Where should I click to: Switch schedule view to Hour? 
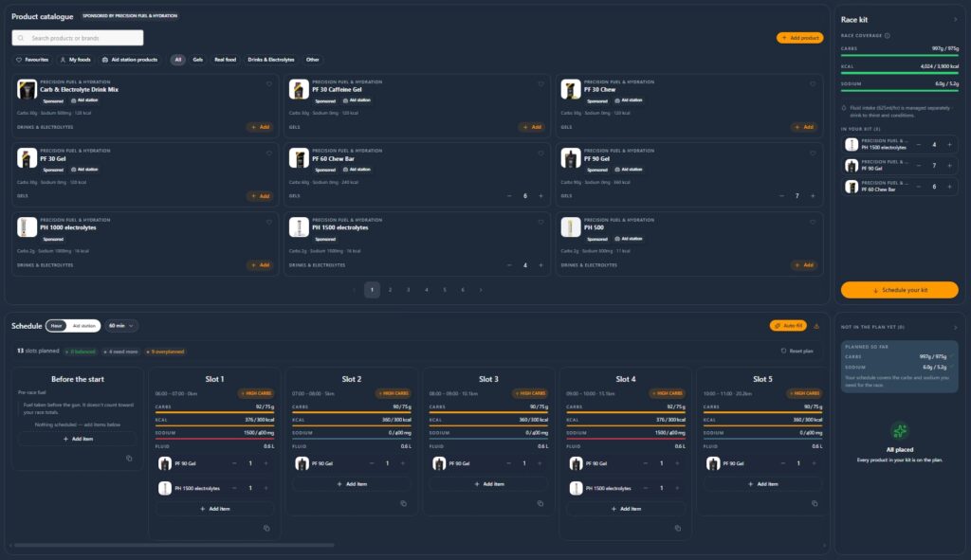(x=56, y=326)
